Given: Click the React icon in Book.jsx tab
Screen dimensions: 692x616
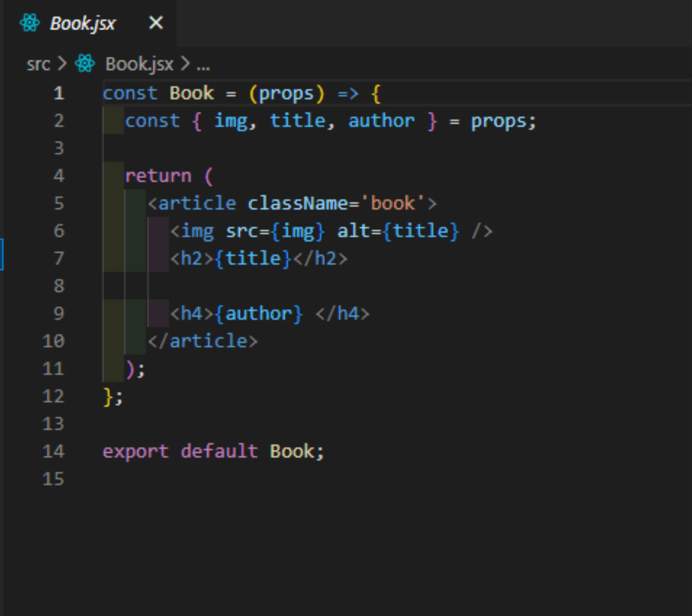Looking at the screenshot, I should pos(30,23).
